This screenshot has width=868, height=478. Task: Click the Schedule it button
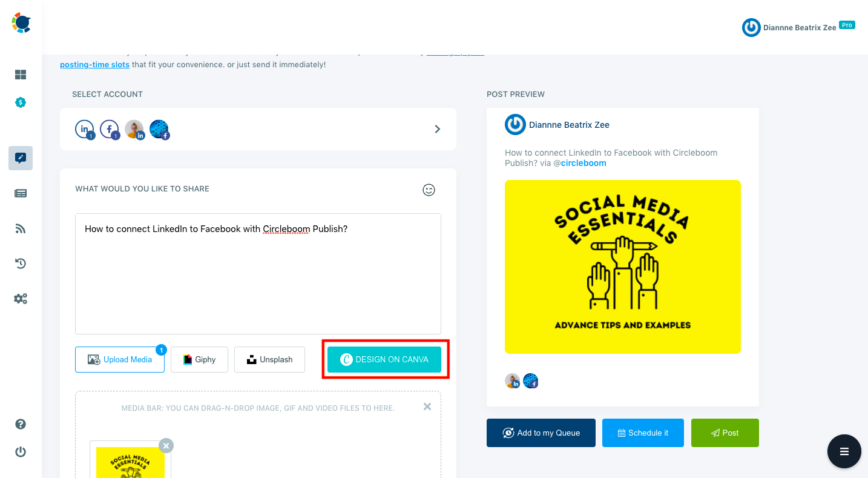pos(643,433)
